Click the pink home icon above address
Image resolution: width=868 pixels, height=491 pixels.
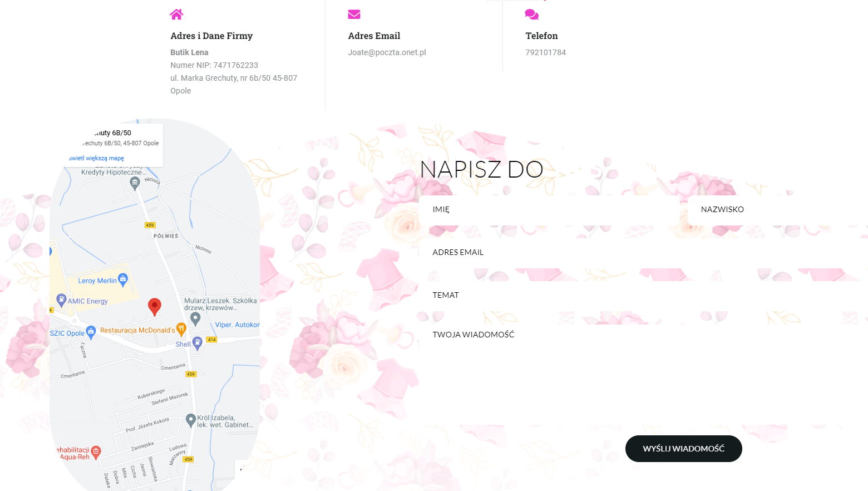click(x=176, y=14)
